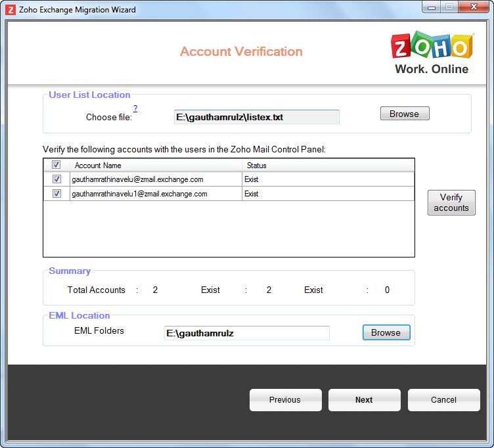Click the Choose file label
Screen dimensions: 494x448
pos(109,117)
